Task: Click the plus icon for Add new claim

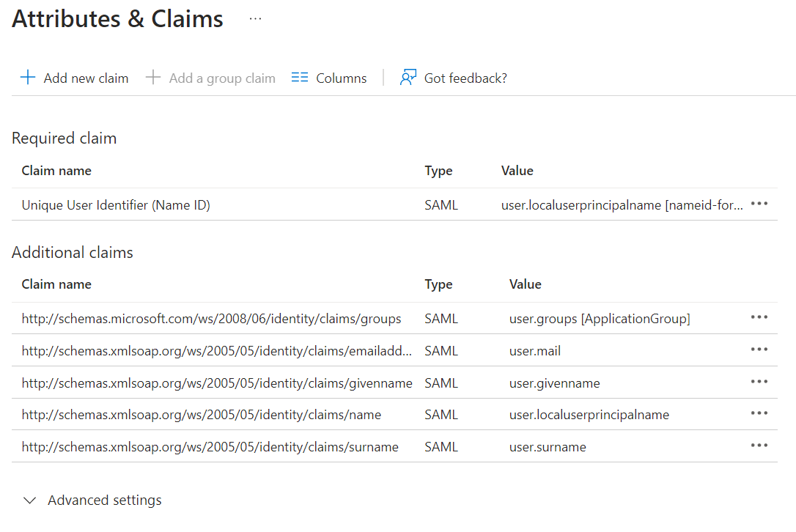Action: [x=28, y=78]
